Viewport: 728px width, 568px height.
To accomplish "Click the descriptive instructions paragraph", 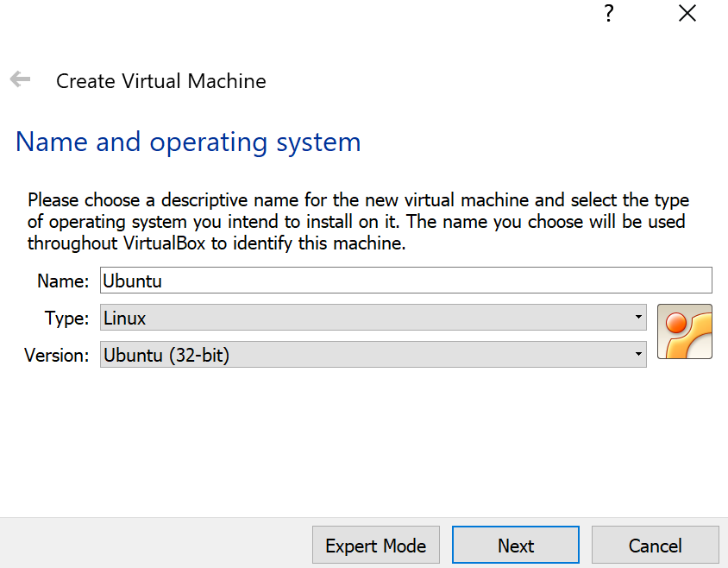I will tap(357, 221).
